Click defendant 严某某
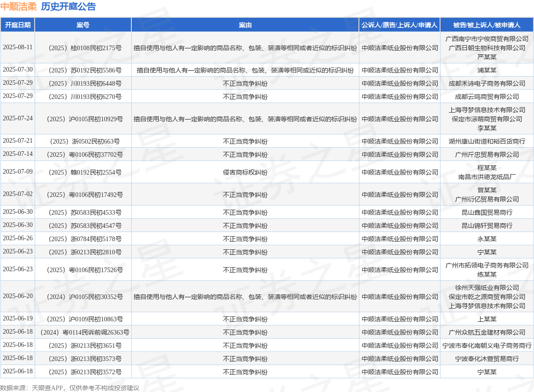This screenshot has width=534, height=392. pyautogui.click(x=487, y=57)
